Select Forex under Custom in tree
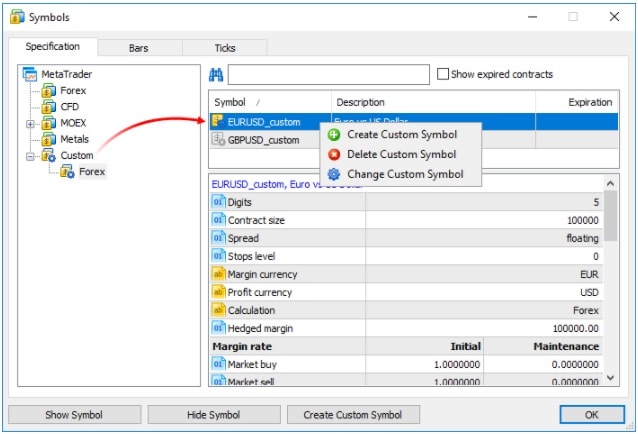Image resolution: width=638 pixels, height=434 pixels. pos(92,172)
